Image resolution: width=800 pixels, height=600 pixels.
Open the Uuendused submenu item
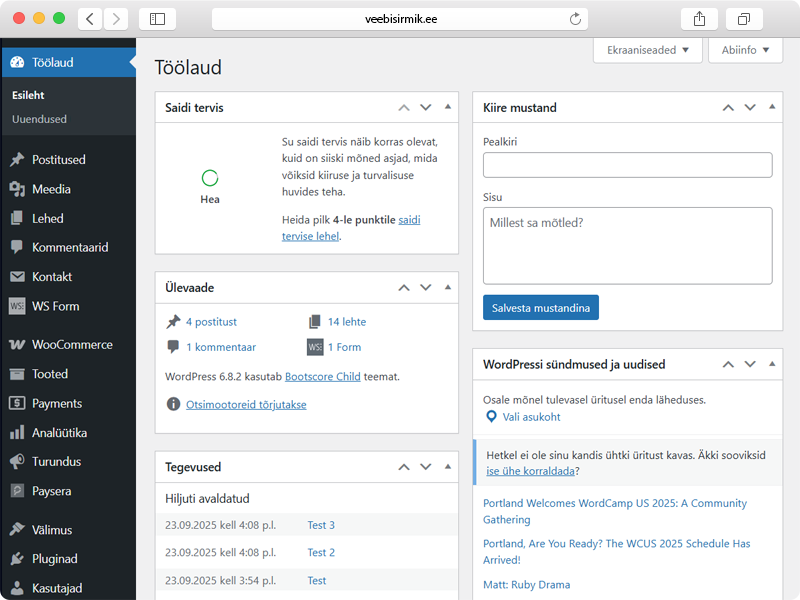pos(39,119)
